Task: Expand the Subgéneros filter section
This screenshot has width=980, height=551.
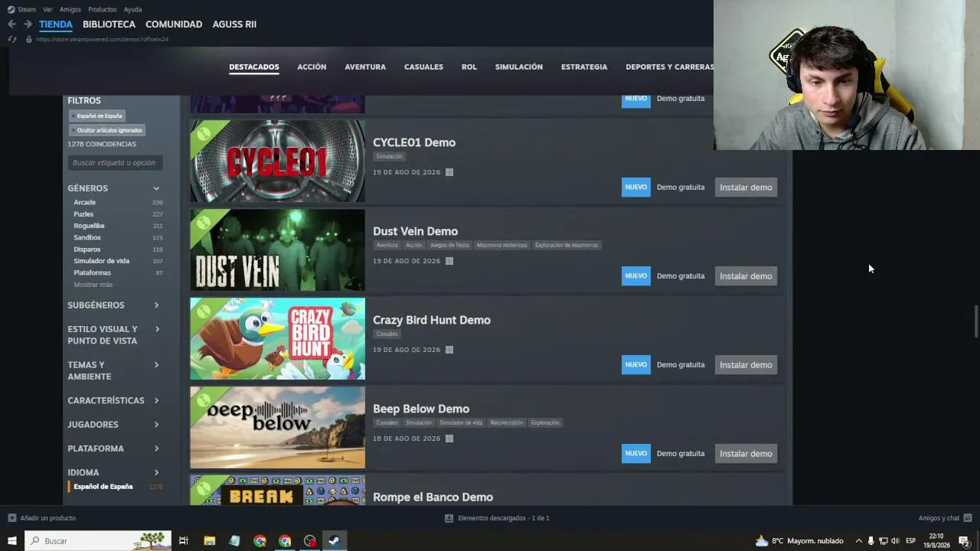Action: [114, 305]
